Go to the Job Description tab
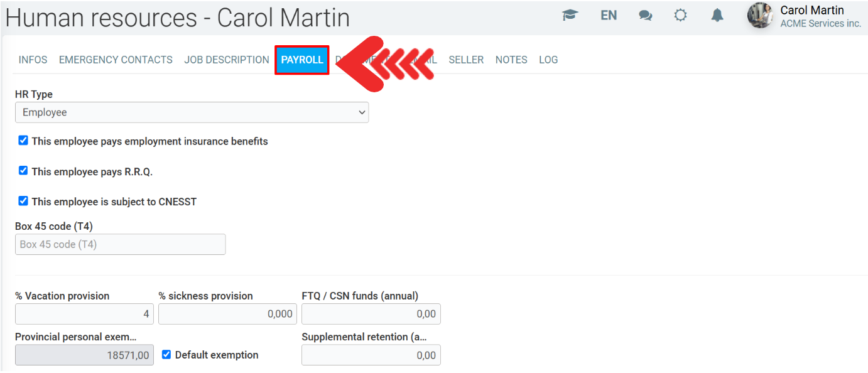The width and height of the screenshot is (868, 373). coord(227,60)
